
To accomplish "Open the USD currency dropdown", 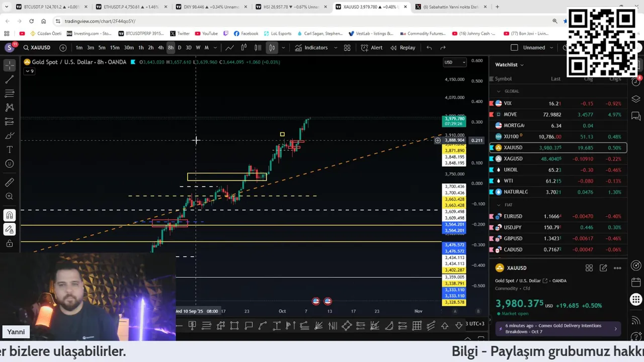I will [455, 62].
